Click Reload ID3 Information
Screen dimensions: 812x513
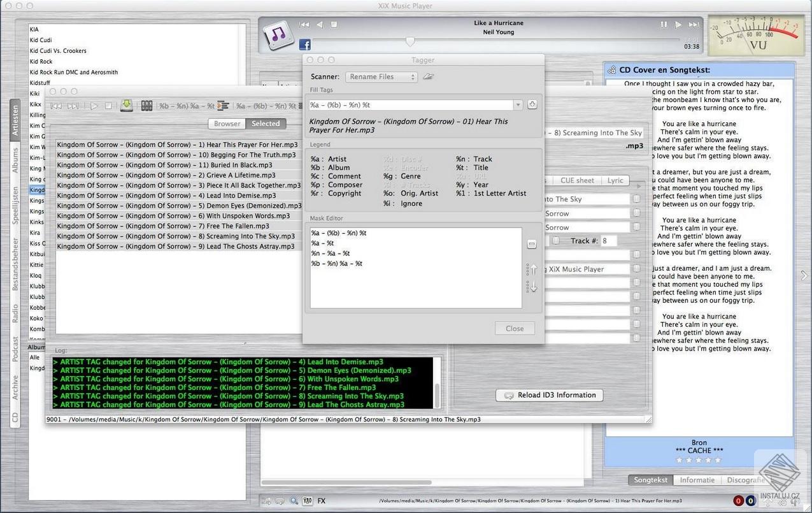549,394
